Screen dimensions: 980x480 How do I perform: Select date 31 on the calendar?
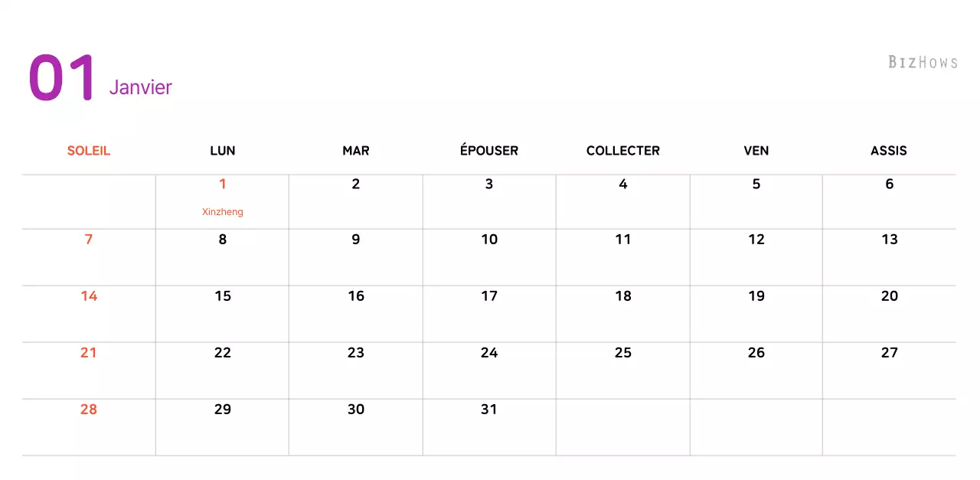pos(489,410)
